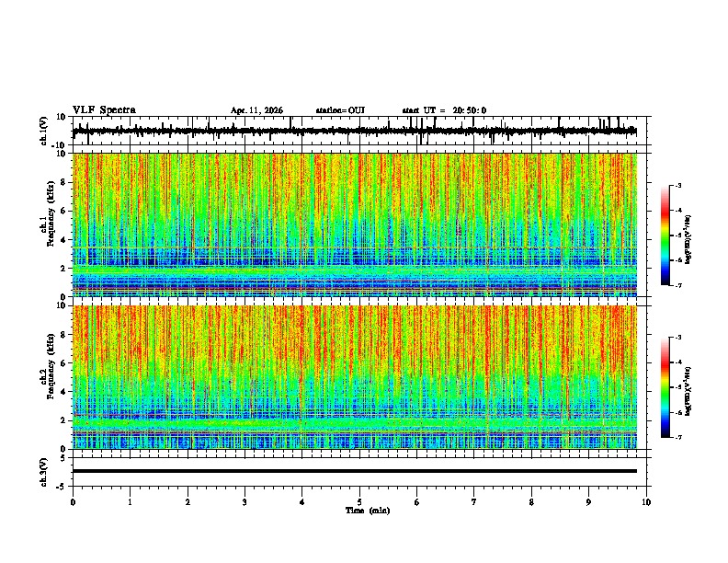Click the "ch.1(V)" waveform axis label
This screenshot has height=563, width=728.
44,131
